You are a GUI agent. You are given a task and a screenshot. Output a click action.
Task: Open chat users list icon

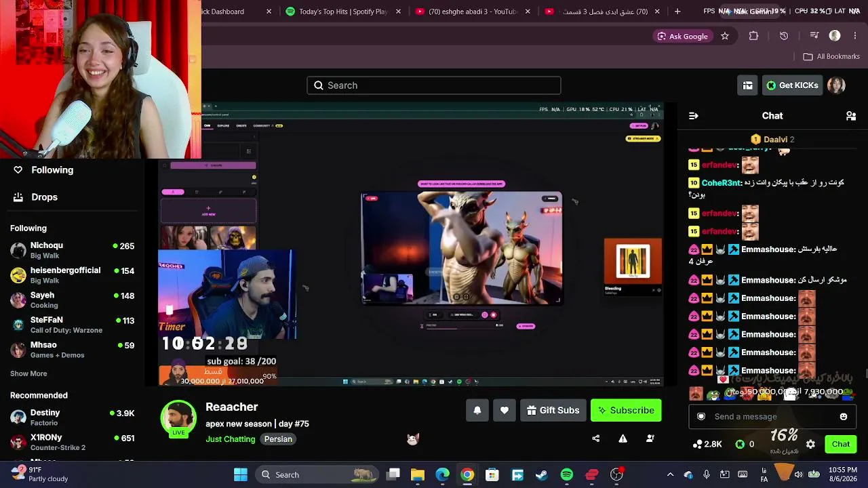coord(851,116)
